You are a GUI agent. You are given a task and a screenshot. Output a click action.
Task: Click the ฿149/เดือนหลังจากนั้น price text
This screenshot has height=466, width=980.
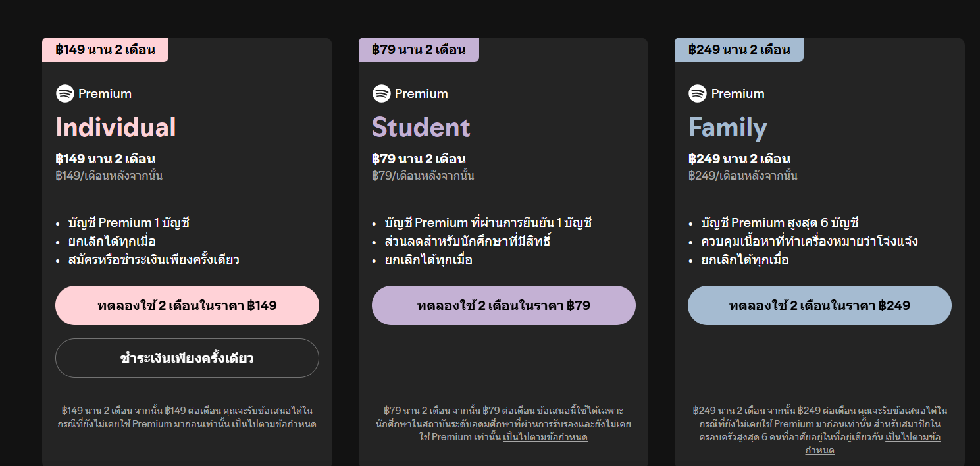(x=109, y=176)
